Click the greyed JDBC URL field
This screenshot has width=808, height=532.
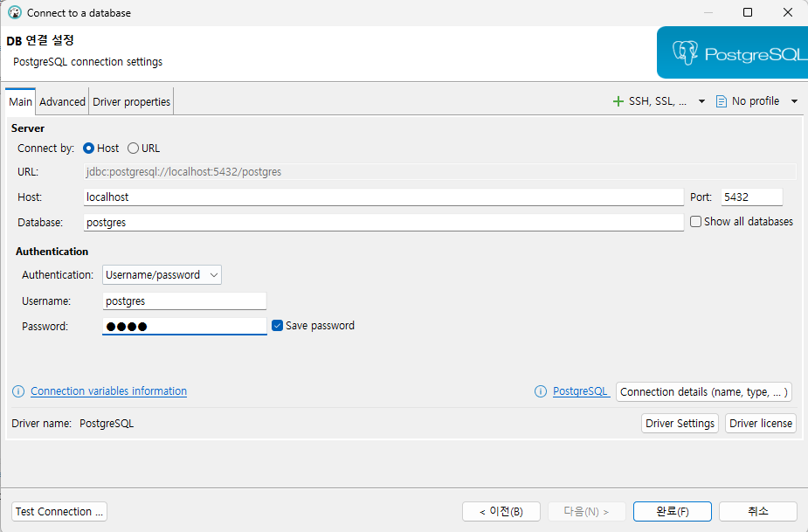click(x=439, y=172)
